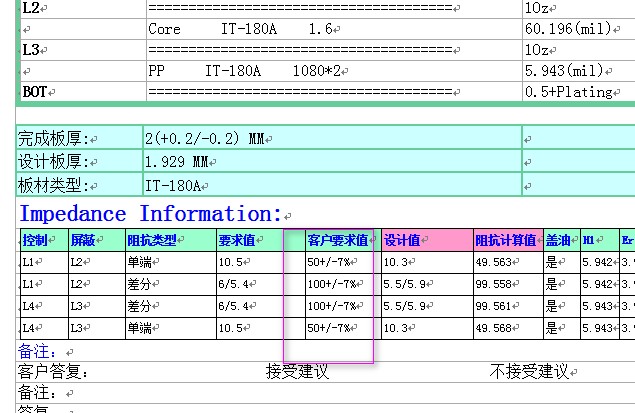Click '是' in the 99.558 row
The image size is (635, 413).
coord(552,284)
